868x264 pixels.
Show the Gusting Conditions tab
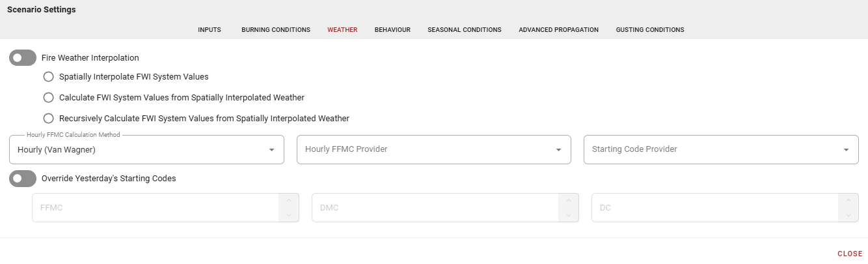pos(649,30)
